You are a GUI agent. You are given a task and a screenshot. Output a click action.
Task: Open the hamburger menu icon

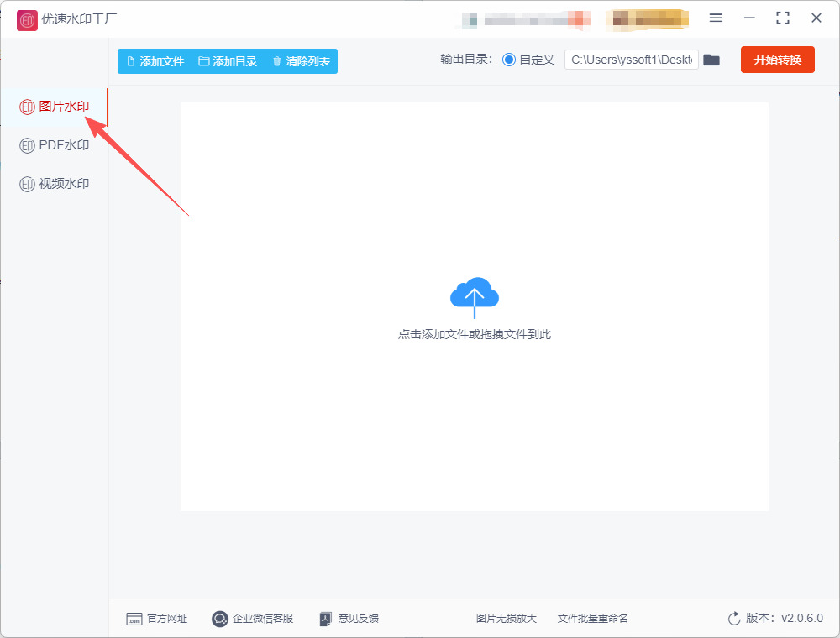pos(716,18)
